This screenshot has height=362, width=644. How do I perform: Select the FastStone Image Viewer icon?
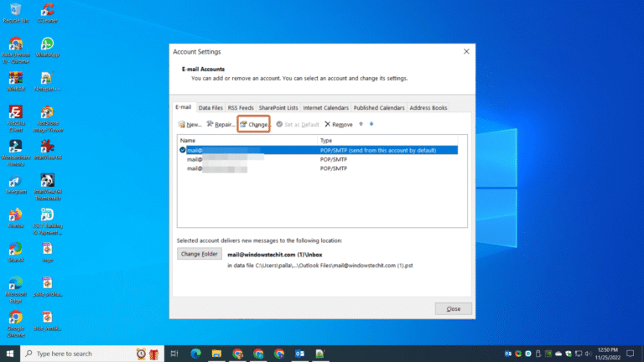[x=47, y=119]
